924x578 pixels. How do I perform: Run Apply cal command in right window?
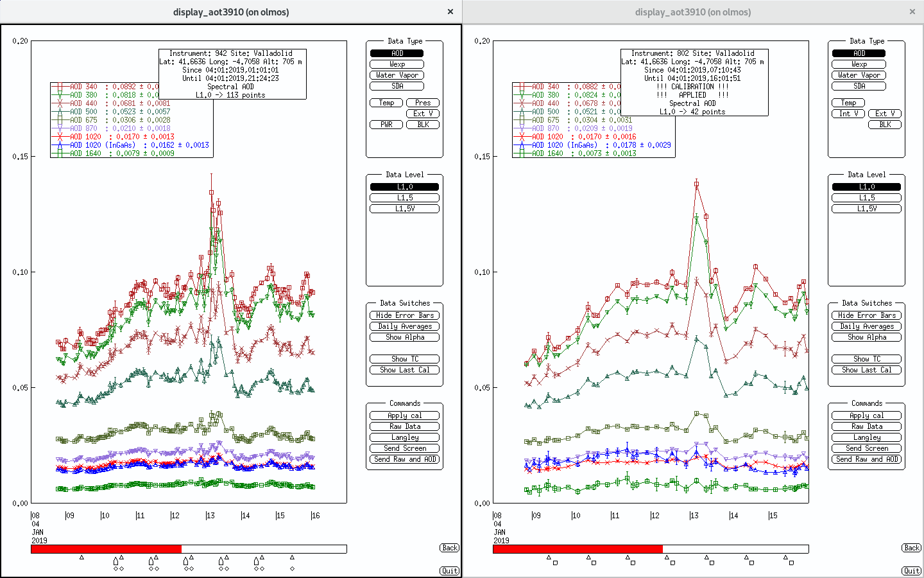(x=866, y=416)
